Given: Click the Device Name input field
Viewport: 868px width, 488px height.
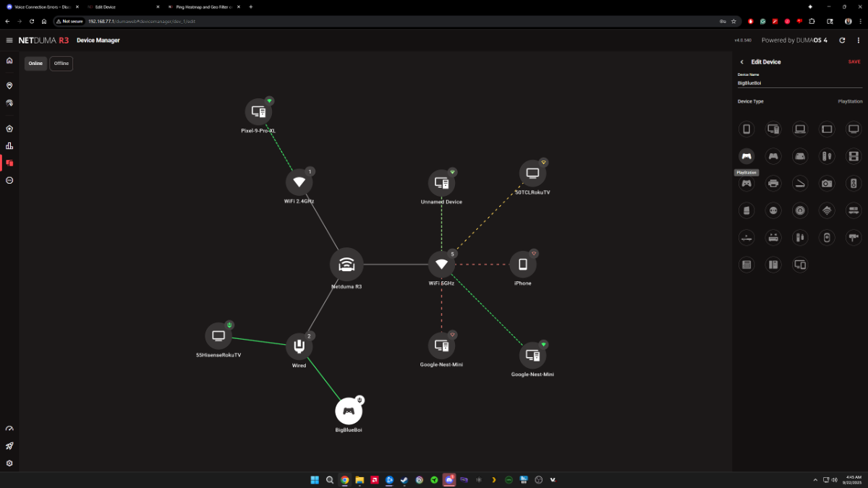Looking at the screenshot, I should coord(799,83).
